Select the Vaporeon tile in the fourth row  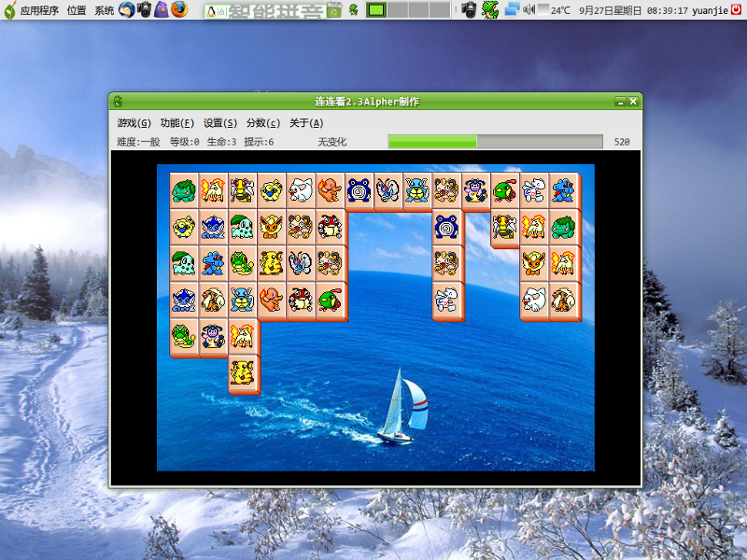tap(184, 300)
